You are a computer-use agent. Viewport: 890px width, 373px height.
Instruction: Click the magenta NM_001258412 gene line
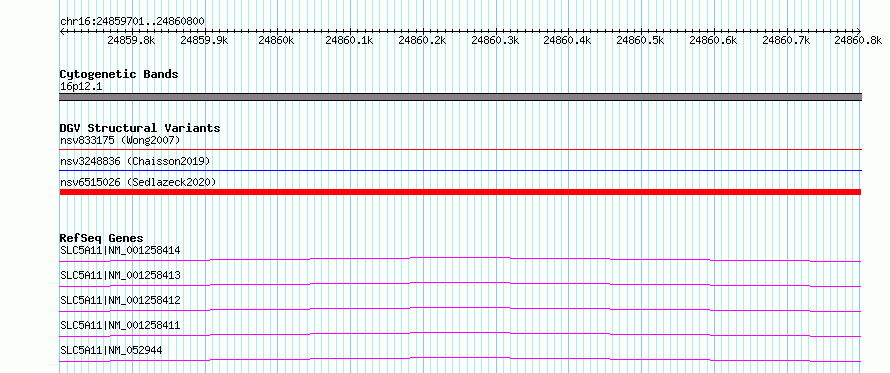point(460,308)
